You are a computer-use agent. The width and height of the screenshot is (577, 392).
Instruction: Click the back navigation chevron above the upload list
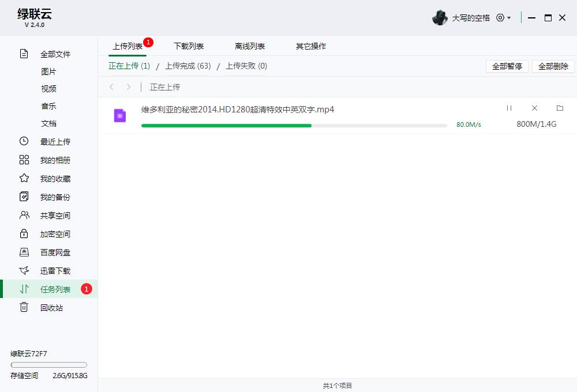click(111, 86)
